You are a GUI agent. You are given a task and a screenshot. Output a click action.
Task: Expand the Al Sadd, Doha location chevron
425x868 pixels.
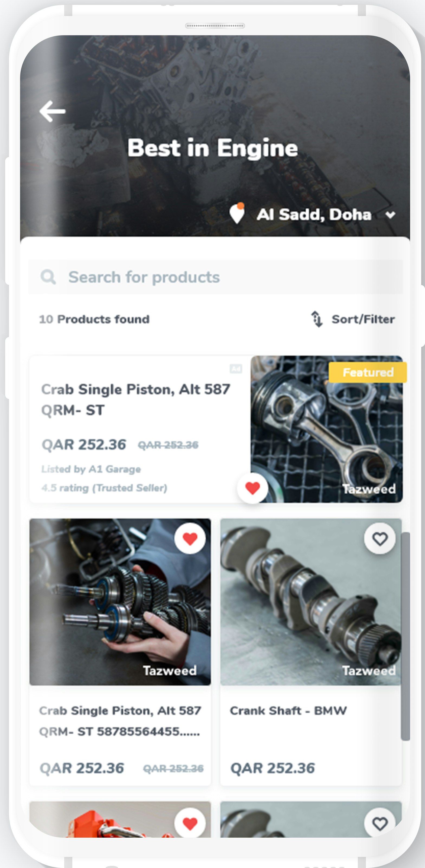pos(390,215)
